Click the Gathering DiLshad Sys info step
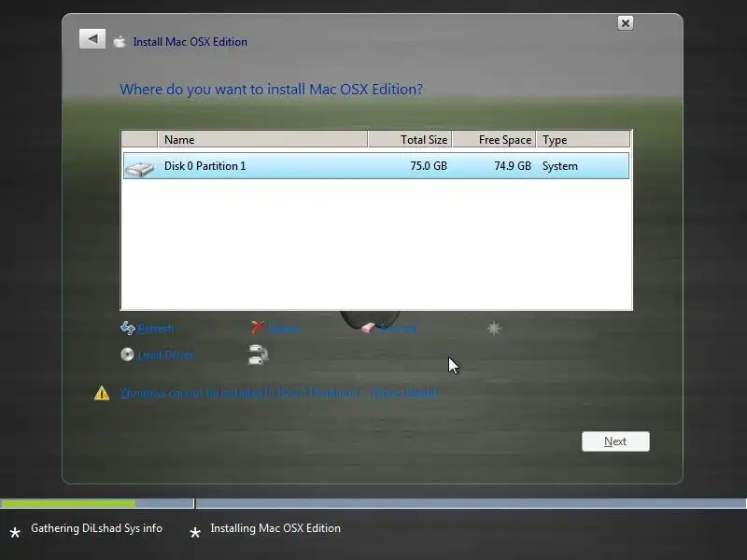747x560 pixels. (x=96, y=528)
